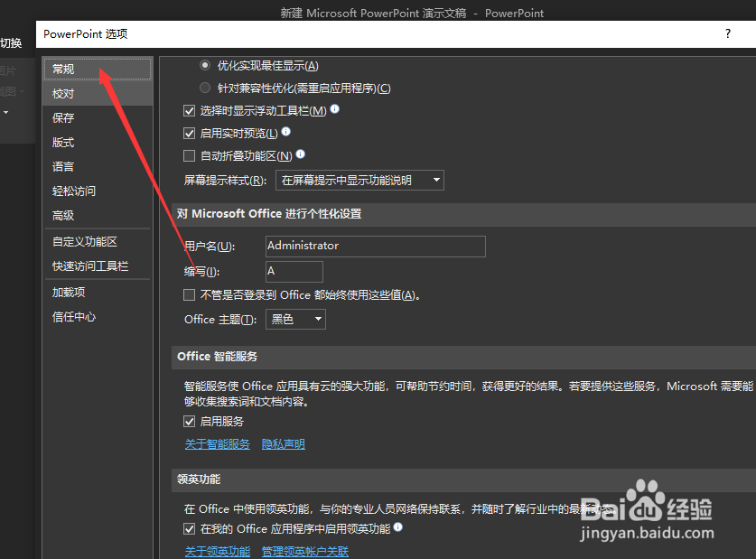The height and width of the screenshot is (559, 756).
Task: Choose 针对兼容性优化 radio option
Action: [205, 88]
